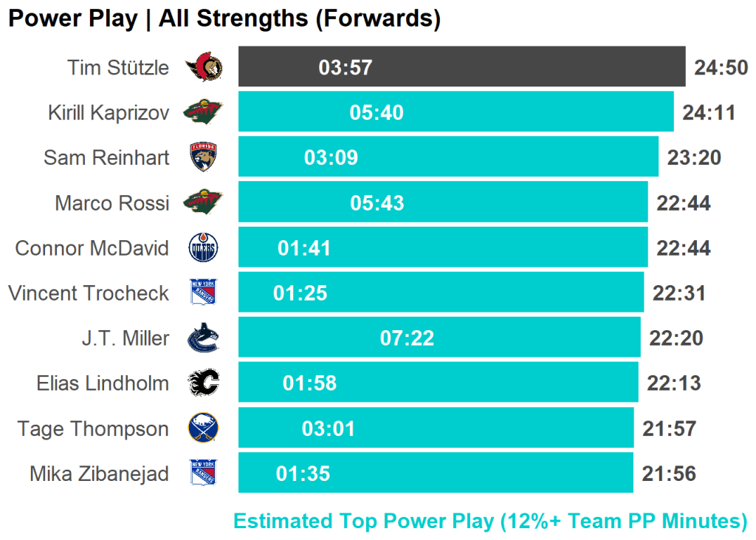Click the Mika Zibanejad player name
Screen dimensions: 756x540
pyautogui.click(x=100, y=474)
